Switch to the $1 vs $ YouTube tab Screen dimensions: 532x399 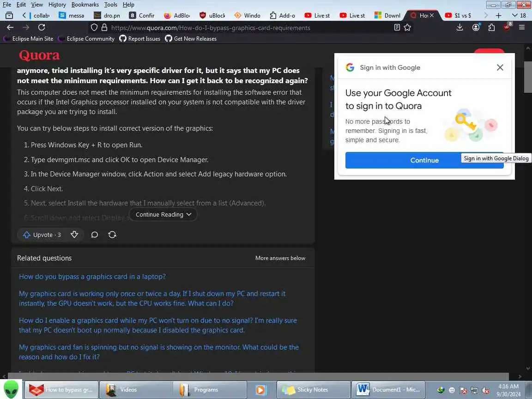(x=459, y=15)
